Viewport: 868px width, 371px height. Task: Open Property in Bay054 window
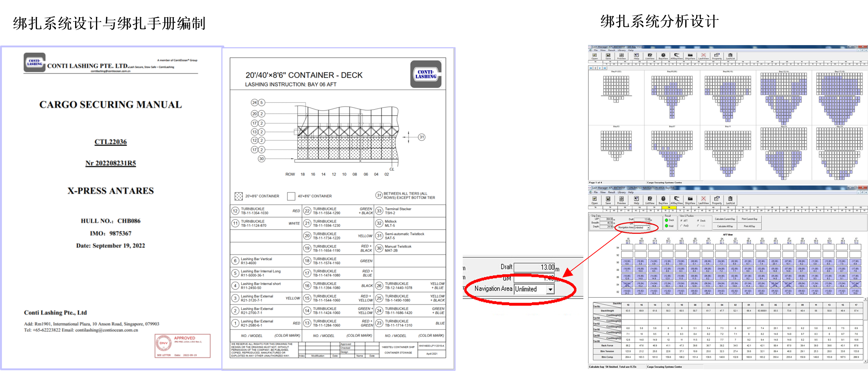pos(717,200)
